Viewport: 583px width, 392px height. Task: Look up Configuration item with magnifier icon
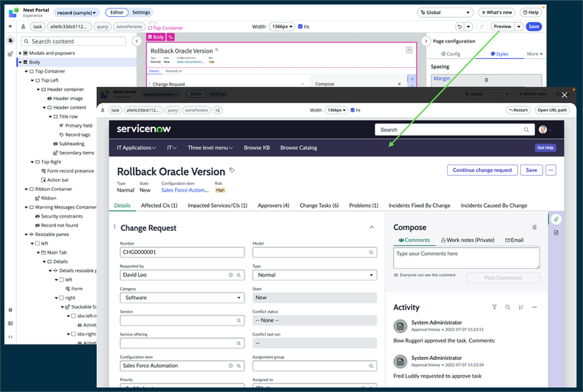coord(238,366)
